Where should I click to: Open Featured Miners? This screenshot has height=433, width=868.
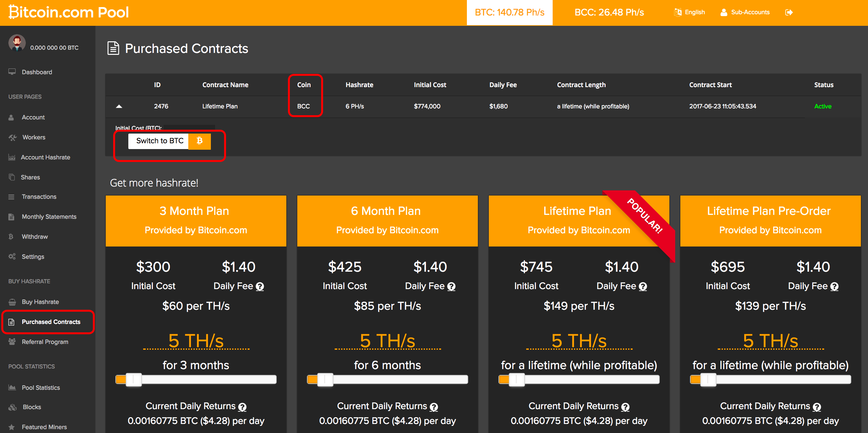click(44, 427)
